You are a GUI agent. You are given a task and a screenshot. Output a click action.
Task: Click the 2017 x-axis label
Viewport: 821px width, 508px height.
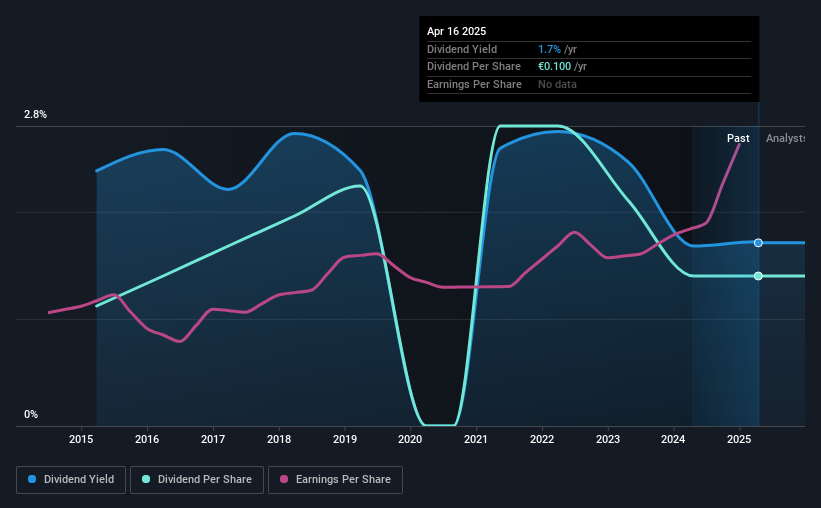pos(213,439)
